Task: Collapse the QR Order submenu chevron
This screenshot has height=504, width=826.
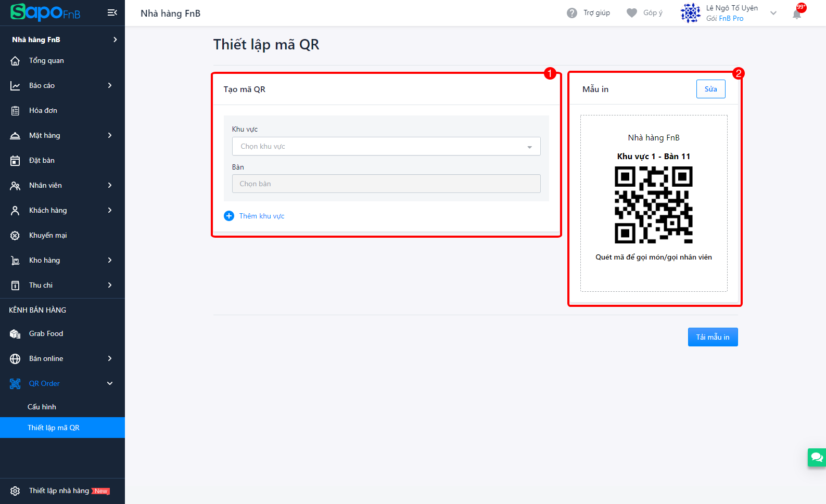Action: (110, 383)
